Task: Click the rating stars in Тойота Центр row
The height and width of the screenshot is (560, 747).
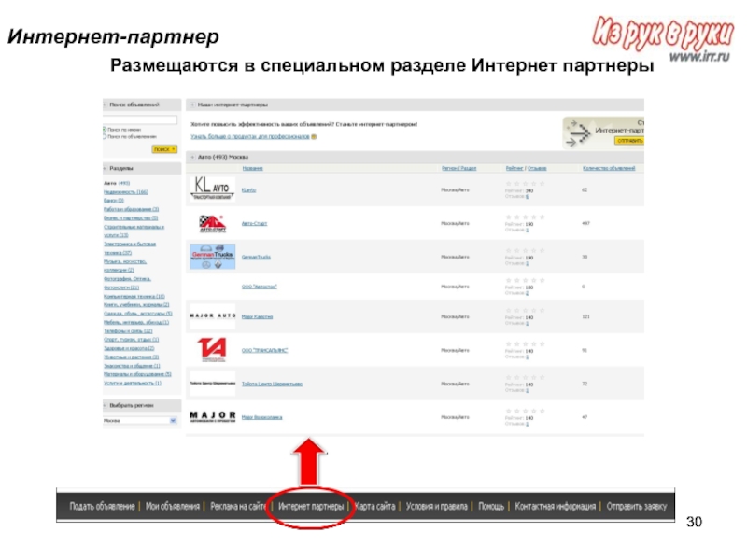Action: 525,378
